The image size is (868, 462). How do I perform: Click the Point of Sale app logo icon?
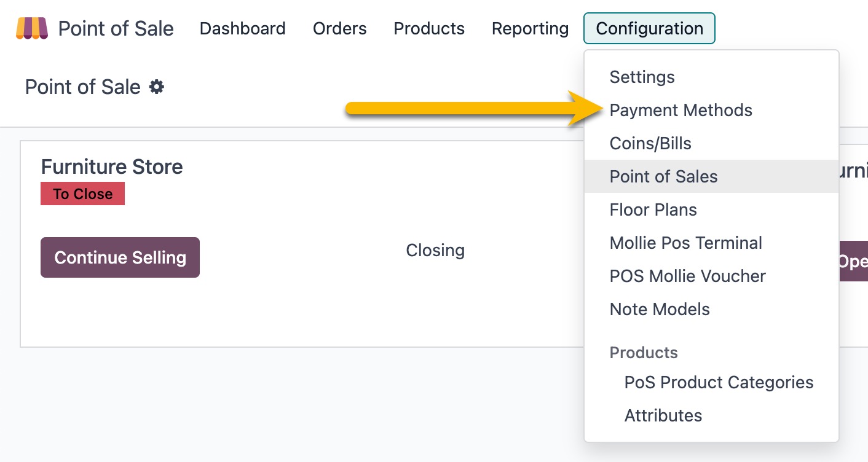tap(32, 28)
